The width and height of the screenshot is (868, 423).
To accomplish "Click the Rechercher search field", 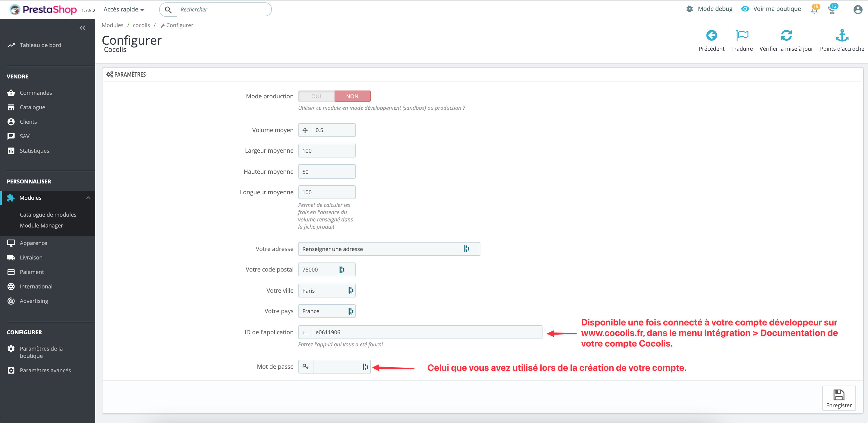I will point(224,9).
